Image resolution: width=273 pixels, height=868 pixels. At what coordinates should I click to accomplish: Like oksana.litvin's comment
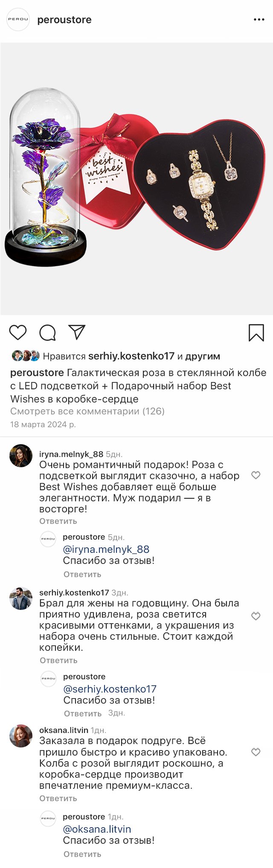click(256, 753)
